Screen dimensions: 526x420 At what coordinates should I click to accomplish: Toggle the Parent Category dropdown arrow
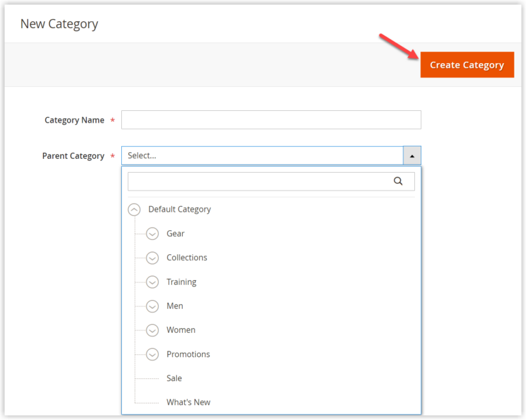[x=412, y=156]
